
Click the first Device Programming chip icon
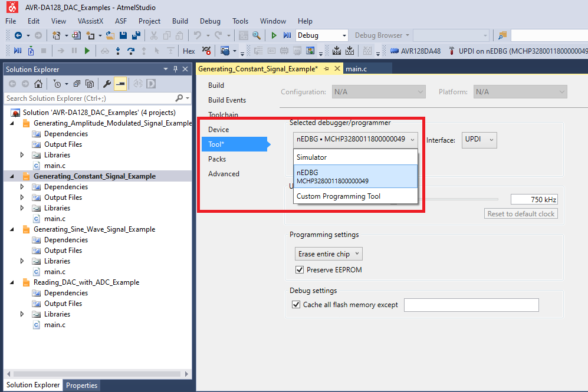336,51
